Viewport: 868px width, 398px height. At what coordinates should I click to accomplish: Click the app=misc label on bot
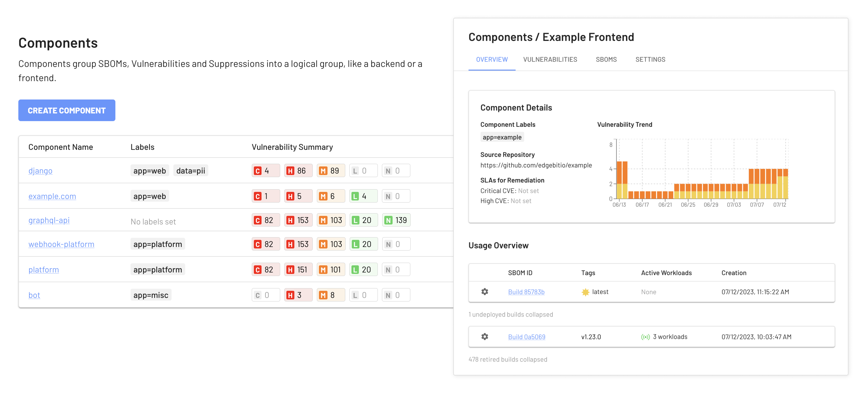pos(151,295)
